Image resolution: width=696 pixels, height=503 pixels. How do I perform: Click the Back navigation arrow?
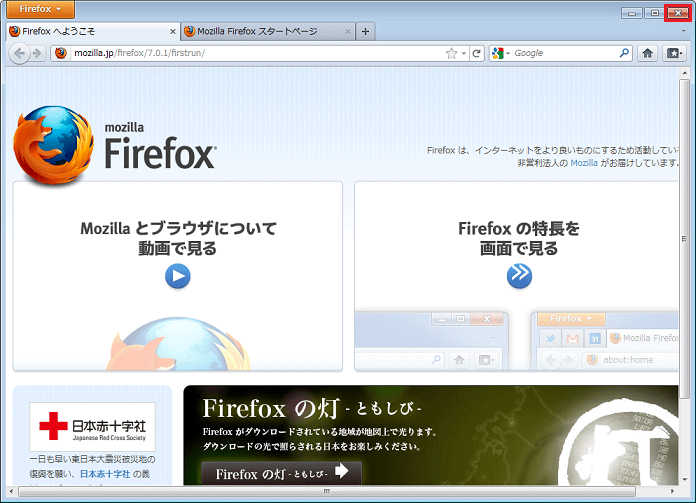(x=19, y=54)
